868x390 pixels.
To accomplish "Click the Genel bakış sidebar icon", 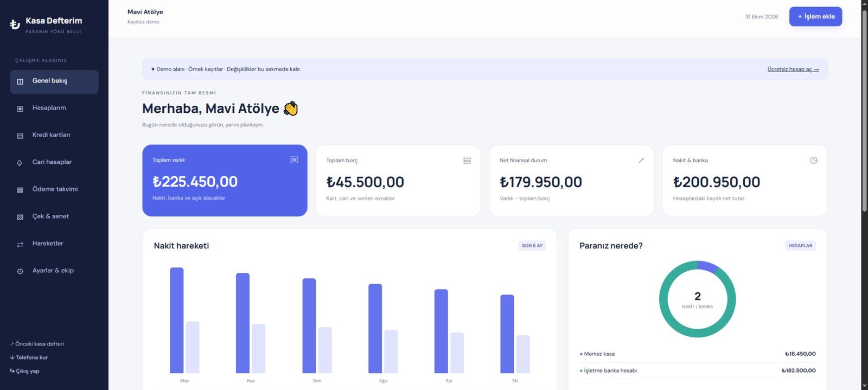I will pos(20,81).
